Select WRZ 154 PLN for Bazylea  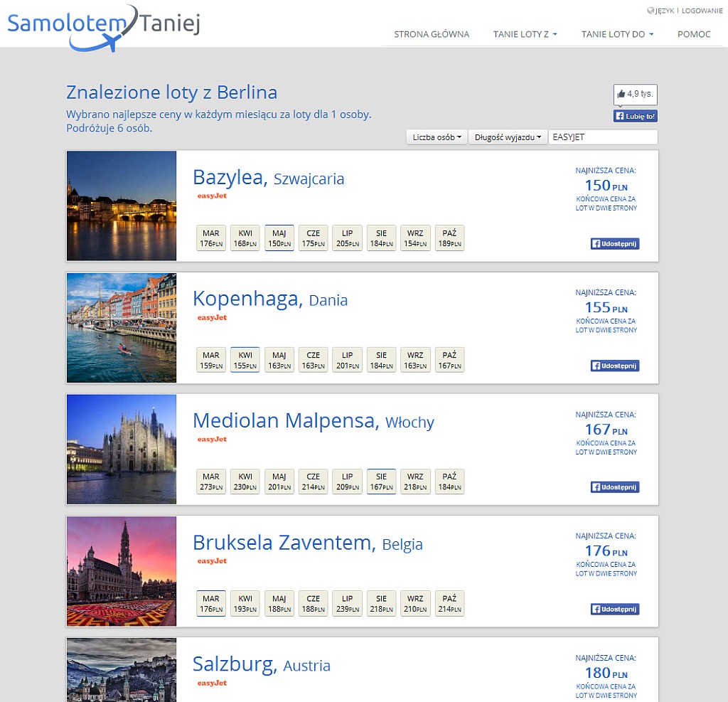click(415, 238)
